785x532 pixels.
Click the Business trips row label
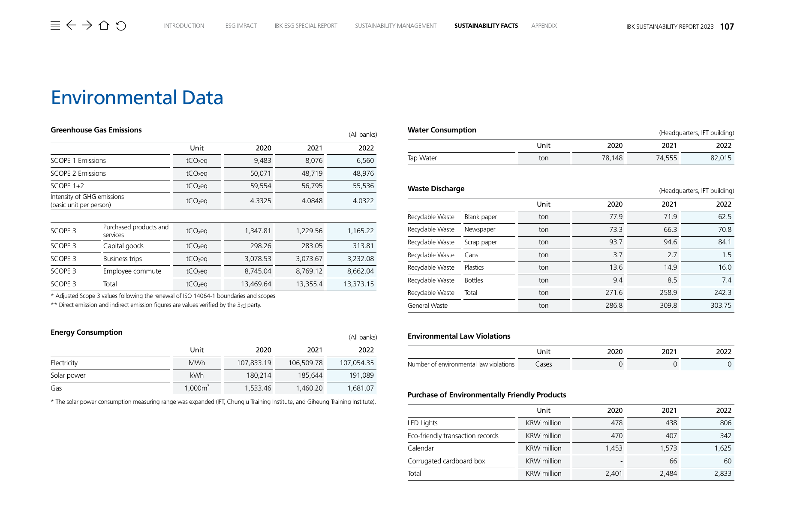(x=122, y=259)
